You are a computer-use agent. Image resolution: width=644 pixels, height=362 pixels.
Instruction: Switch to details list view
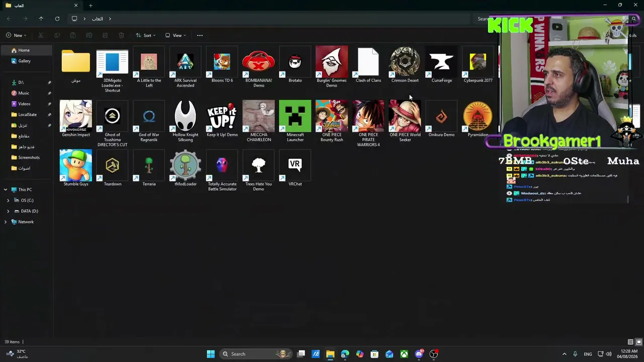630,342
